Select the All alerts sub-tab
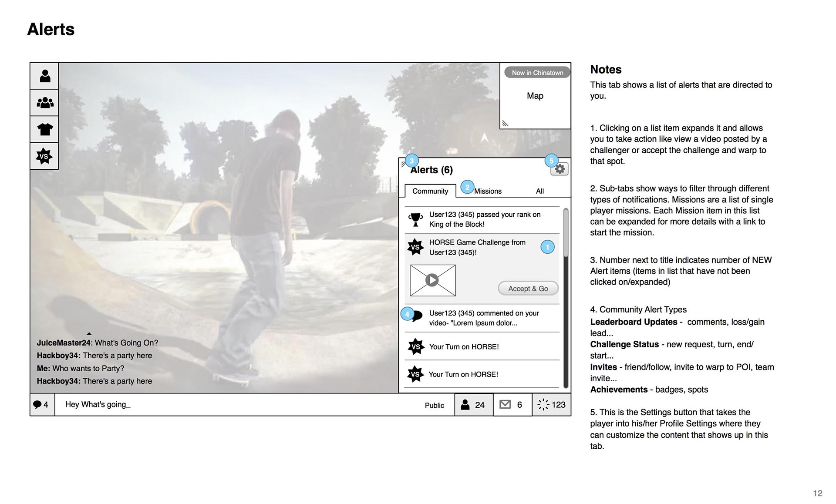This screenshot has width=836, height=504. click(x=540, y=191)
